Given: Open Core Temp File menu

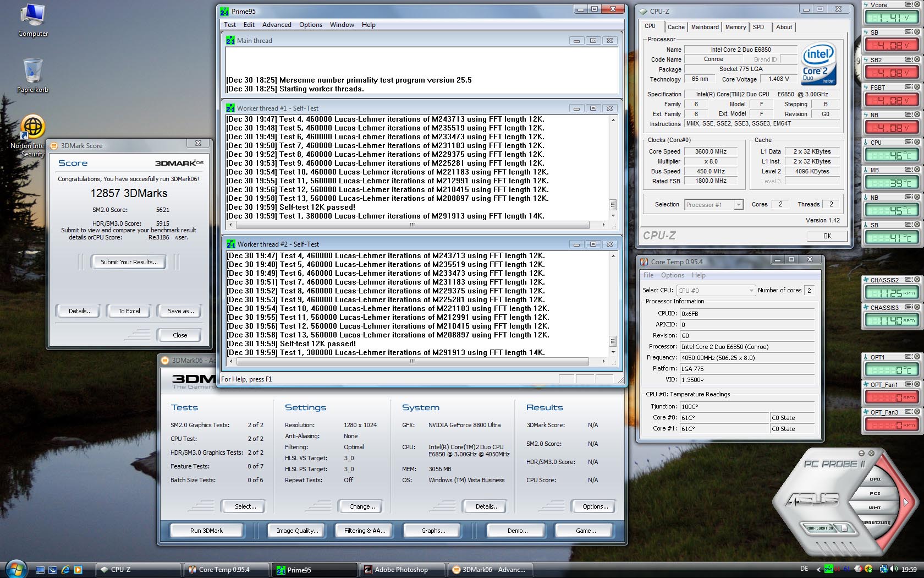Looking at the screenshot, I should point(648,275).
